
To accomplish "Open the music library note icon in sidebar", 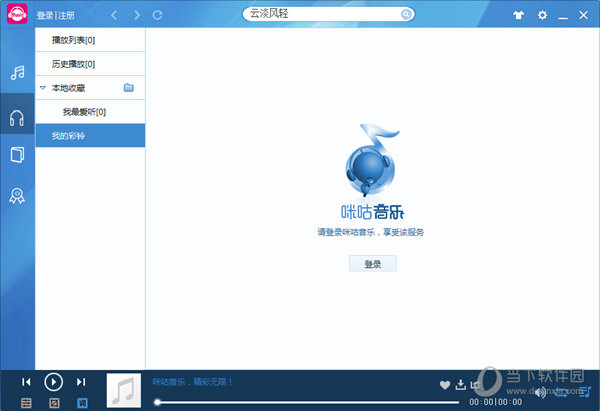I will [17, 72].
